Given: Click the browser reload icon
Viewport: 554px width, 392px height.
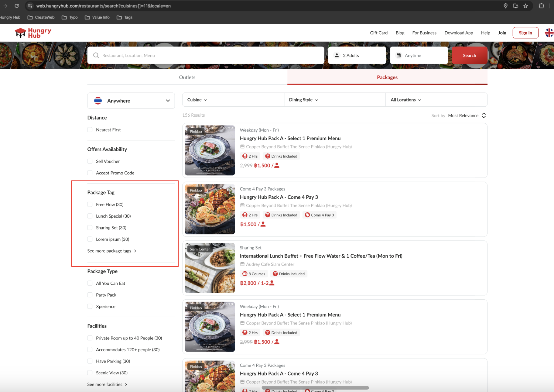Looking at the screenshot, I should (17, 6).
